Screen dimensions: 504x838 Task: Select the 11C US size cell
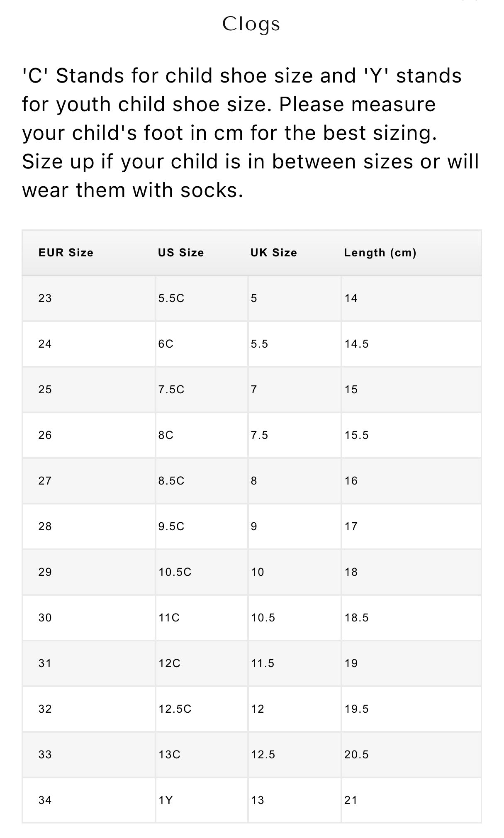coord(169,618)
